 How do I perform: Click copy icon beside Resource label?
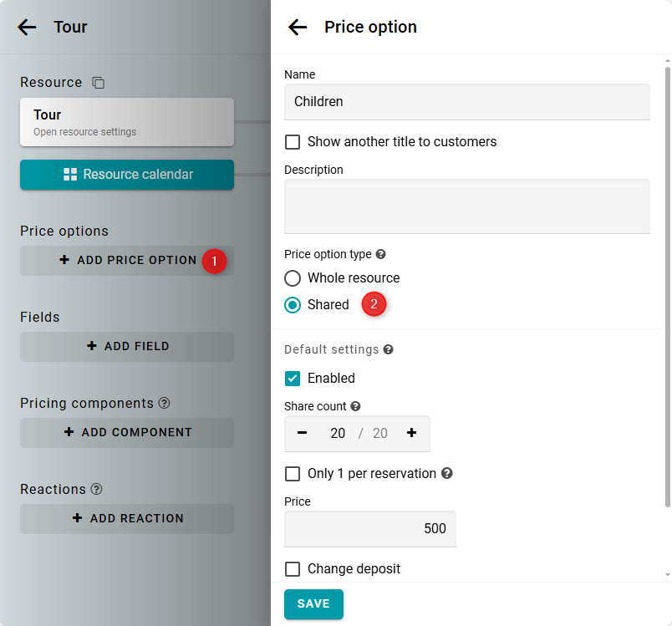tap(99, 83)
